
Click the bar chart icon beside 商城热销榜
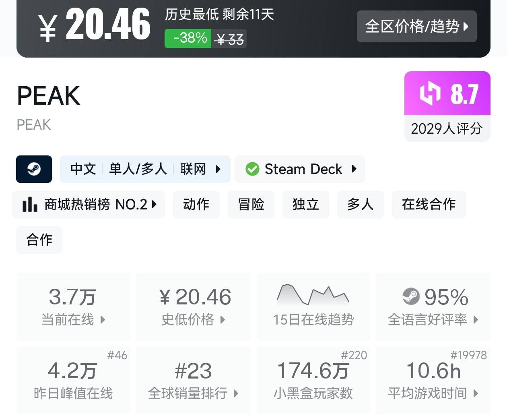tap(30, 205)
